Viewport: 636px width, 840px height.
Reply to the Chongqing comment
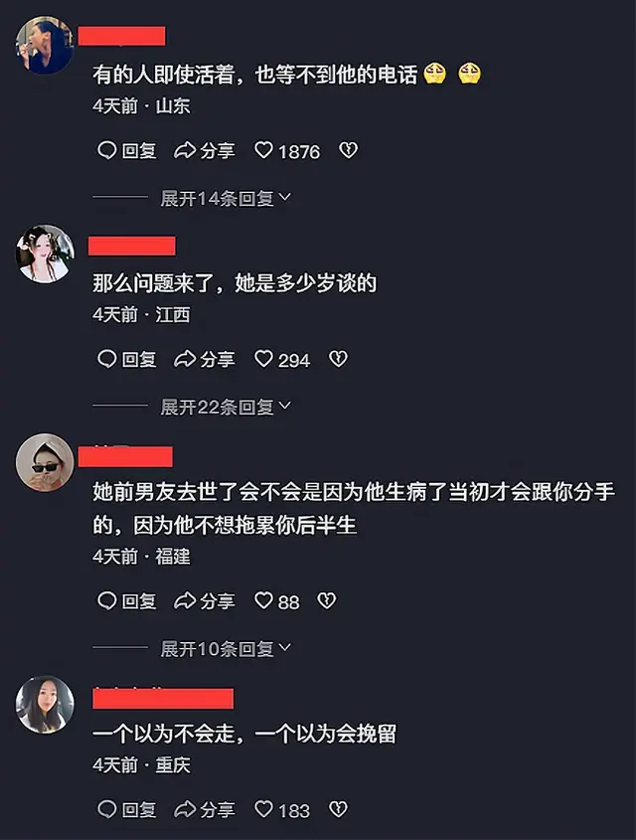pos(127,809)
